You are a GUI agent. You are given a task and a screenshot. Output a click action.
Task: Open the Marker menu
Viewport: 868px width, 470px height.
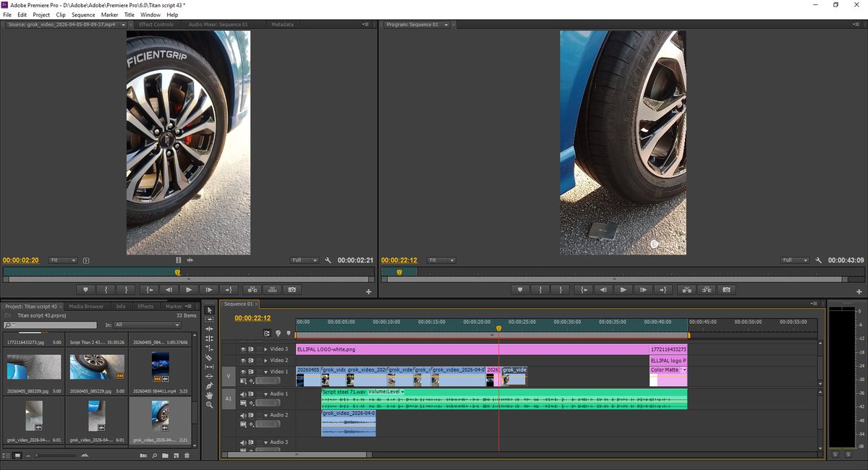click(109, 14)
